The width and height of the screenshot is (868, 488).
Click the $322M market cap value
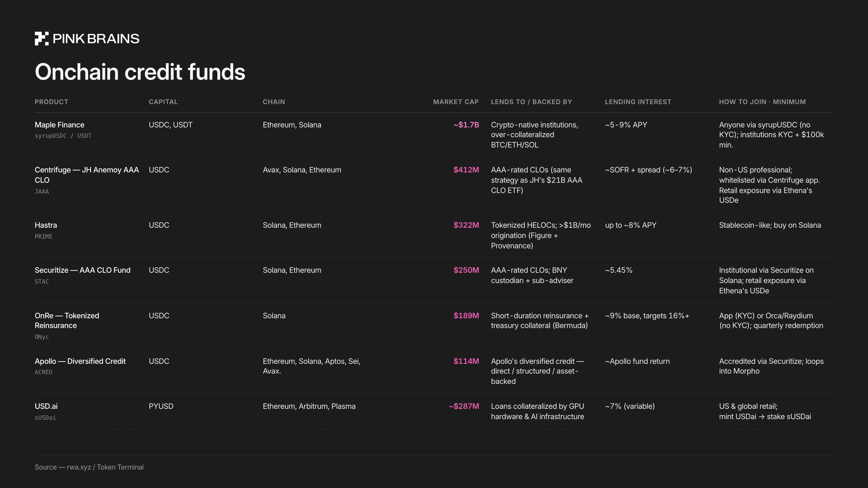(x=466, y=225)
